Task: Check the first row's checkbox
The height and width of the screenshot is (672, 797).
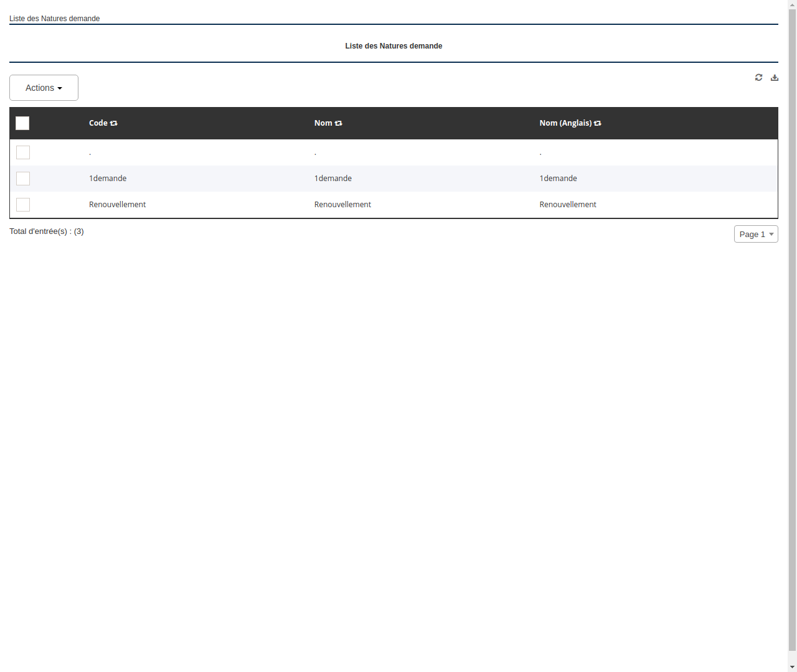Action: tap(23, 152)
